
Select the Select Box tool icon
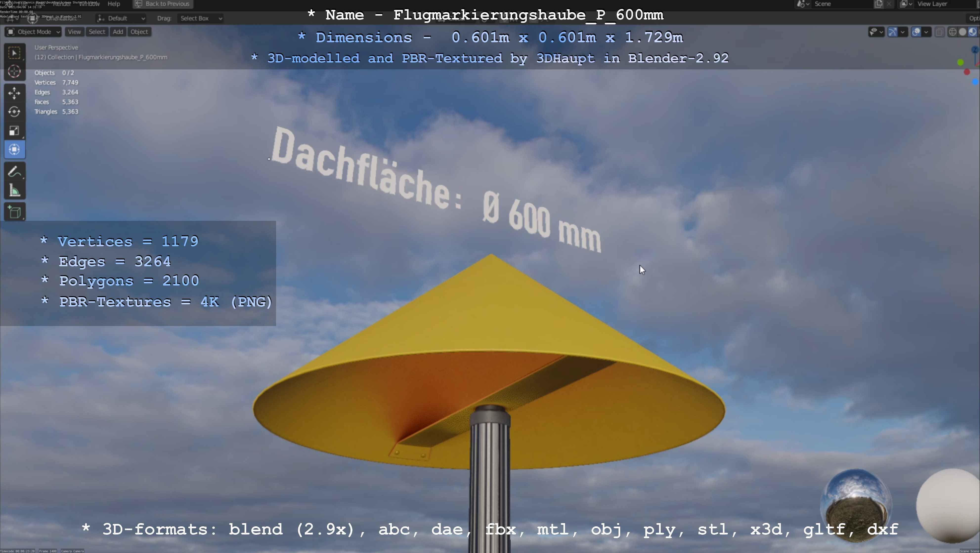click(x=14, y=53)
